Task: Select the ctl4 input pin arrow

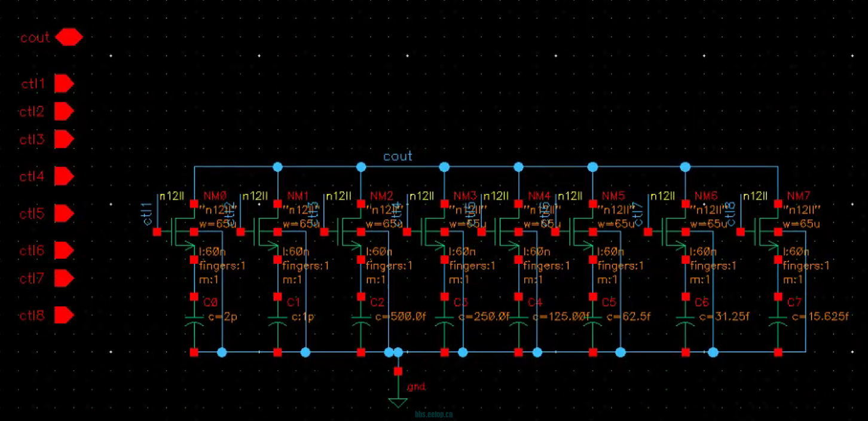Action: (64, 176)
